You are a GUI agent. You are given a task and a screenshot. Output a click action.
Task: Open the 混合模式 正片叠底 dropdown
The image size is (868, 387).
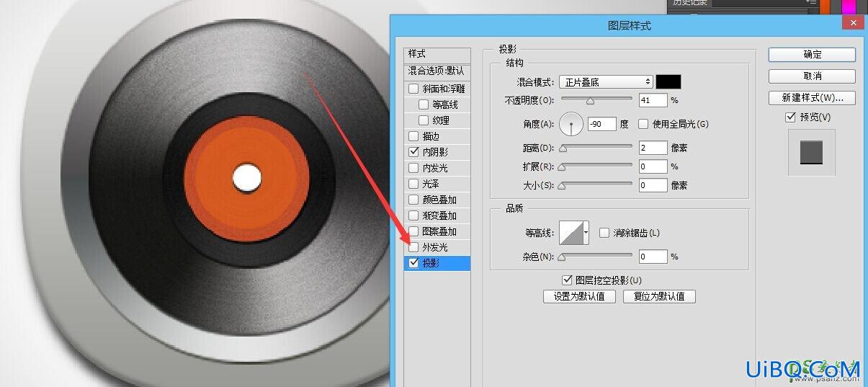[605, 82]
